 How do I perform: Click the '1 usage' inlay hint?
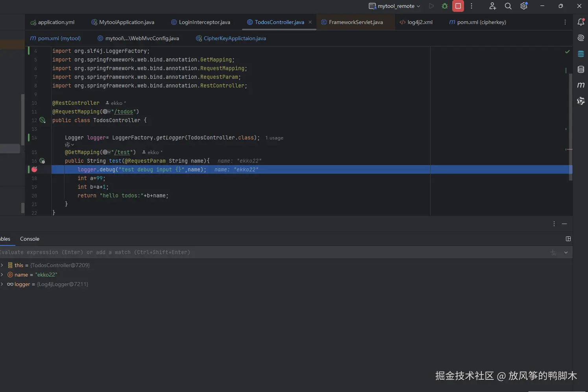pyautogui.click(x=274, y=138)
